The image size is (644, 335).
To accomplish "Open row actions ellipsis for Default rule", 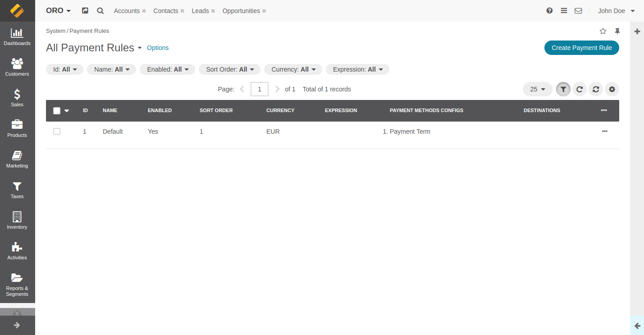I will 605,131.
